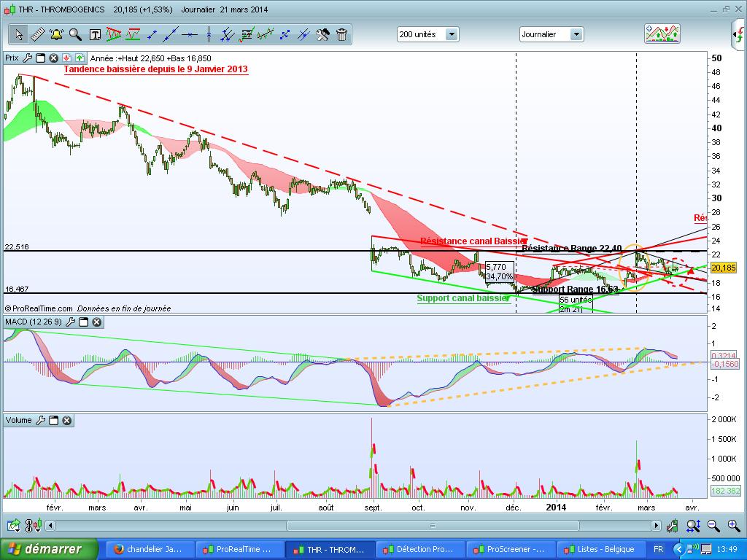Screen dimensions: 747x560
Task: Switch to Détection Pro taskbar window
Action: [x=419, y=549]
